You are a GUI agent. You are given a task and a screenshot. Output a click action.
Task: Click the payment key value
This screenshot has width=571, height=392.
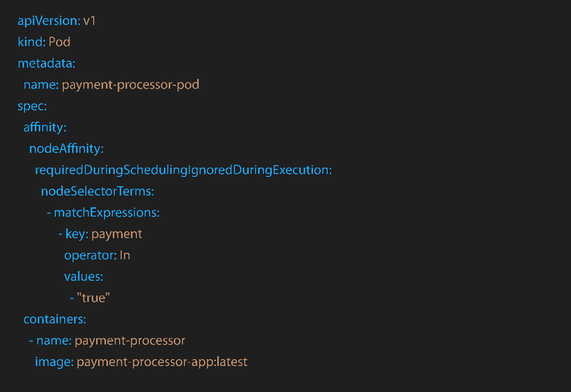click(x=117, y=234)
